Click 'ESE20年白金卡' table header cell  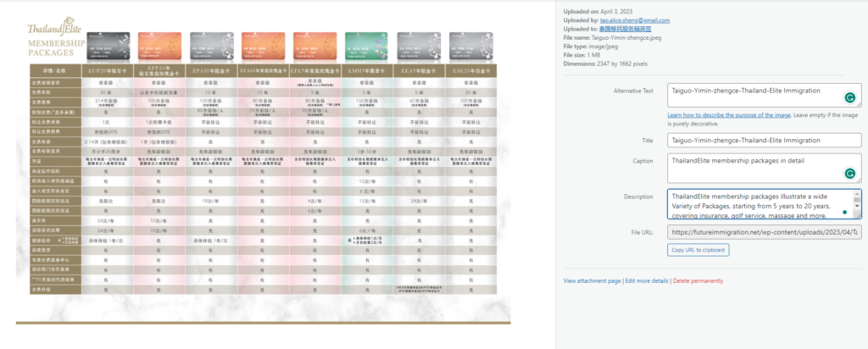470,71
